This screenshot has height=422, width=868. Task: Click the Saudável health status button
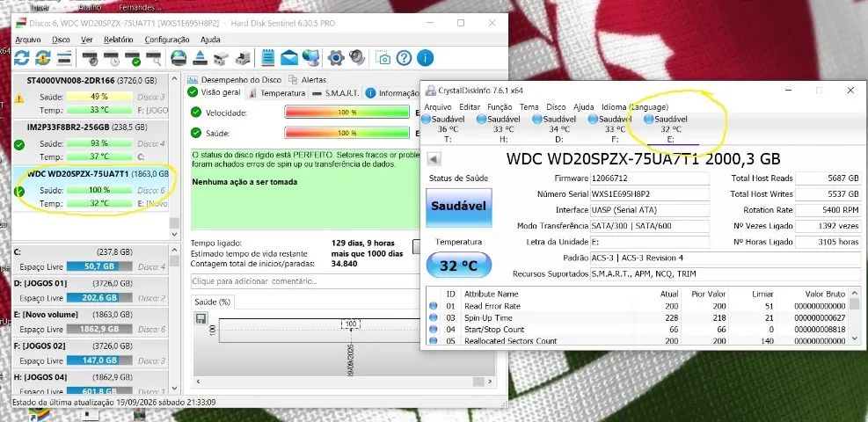[458, 207]
